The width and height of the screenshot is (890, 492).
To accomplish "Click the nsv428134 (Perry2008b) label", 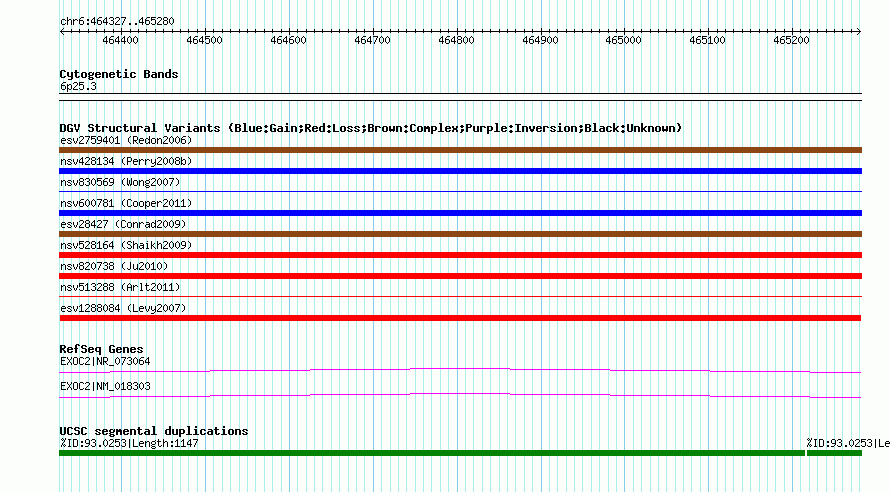I will (x=126, y=161).
